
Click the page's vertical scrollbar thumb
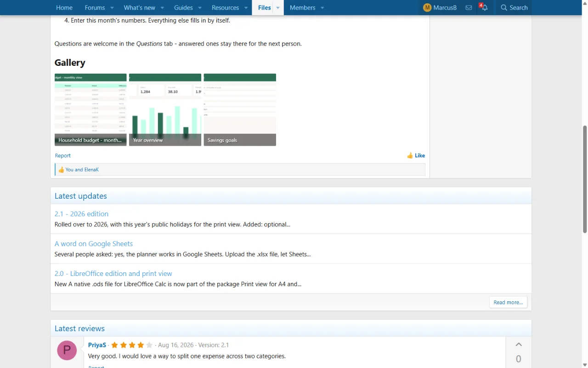(x=585, y=179)
